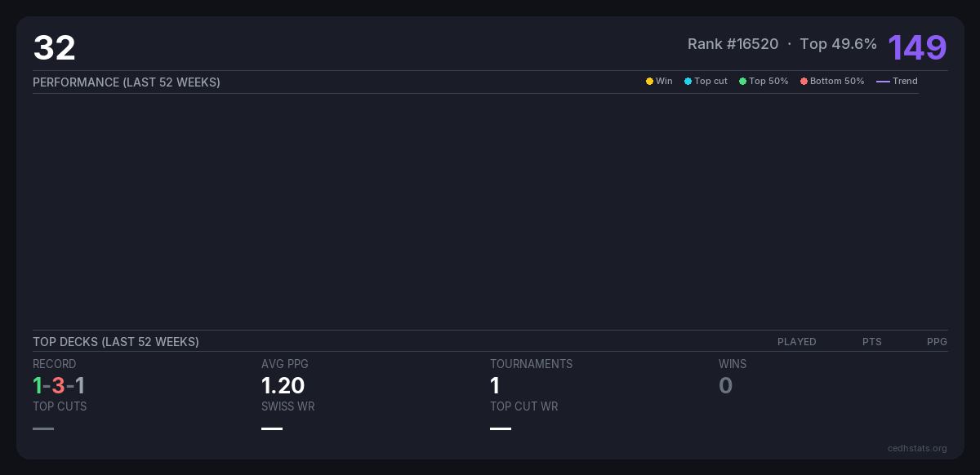
Task: Click the cedhstats.org link
Action: click(x=917, y=448)
